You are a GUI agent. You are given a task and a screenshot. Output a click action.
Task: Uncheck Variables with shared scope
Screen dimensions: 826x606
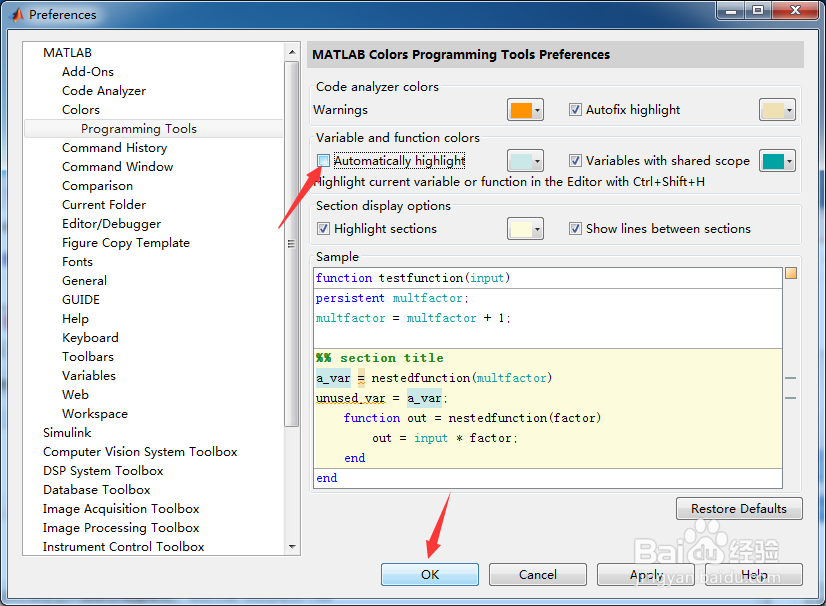coord(575,161)
